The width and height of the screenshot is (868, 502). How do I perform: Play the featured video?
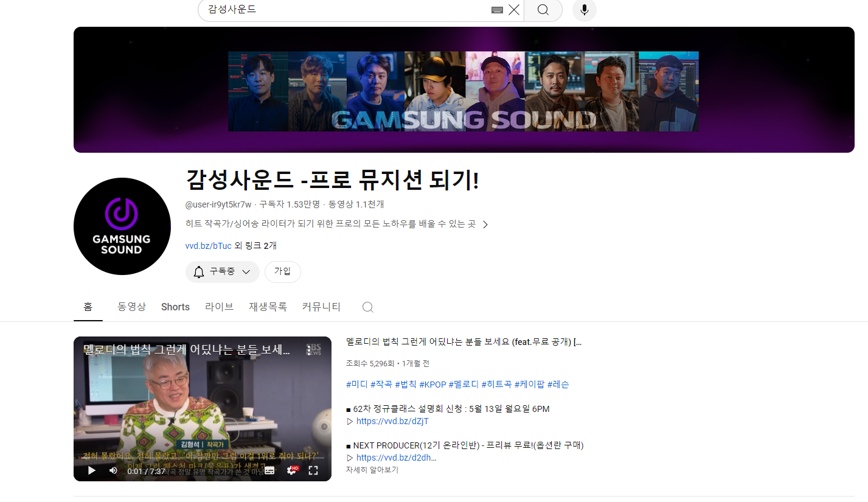tap(92, 470)
